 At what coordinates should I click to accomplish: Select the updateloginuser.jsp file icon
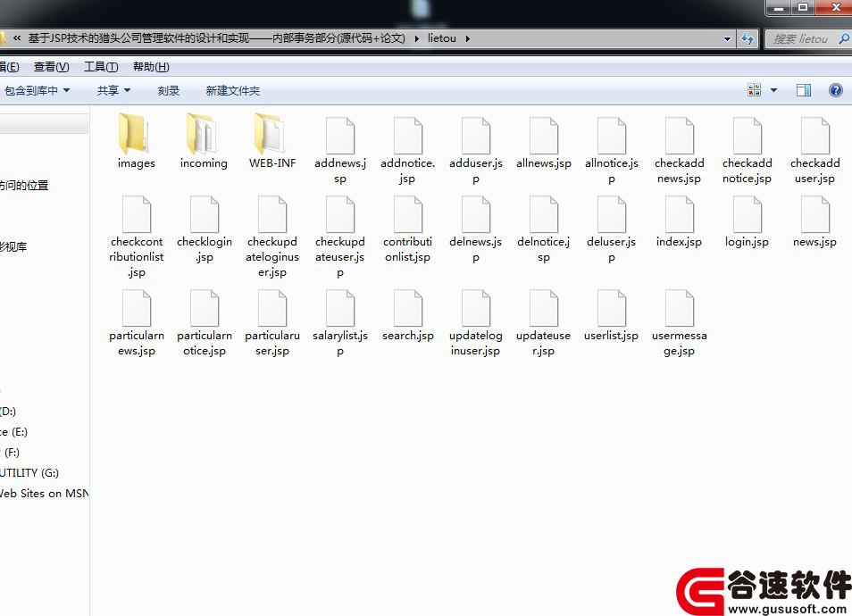pos(476,308)
